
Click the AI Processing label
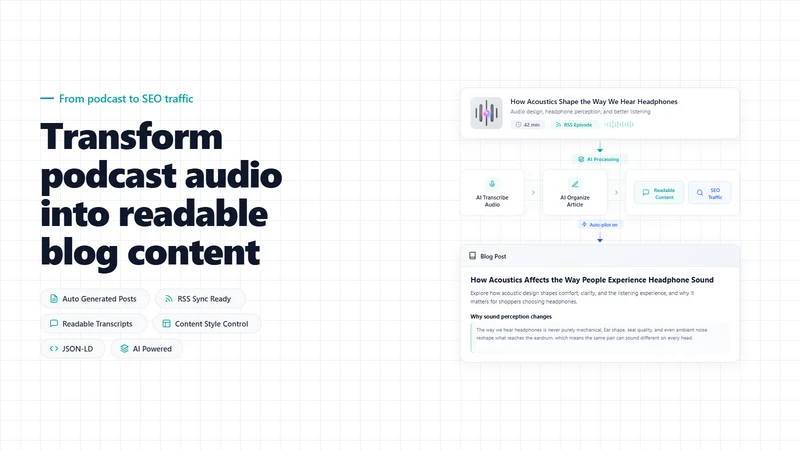pyautogui.click(x=600, y=159)
